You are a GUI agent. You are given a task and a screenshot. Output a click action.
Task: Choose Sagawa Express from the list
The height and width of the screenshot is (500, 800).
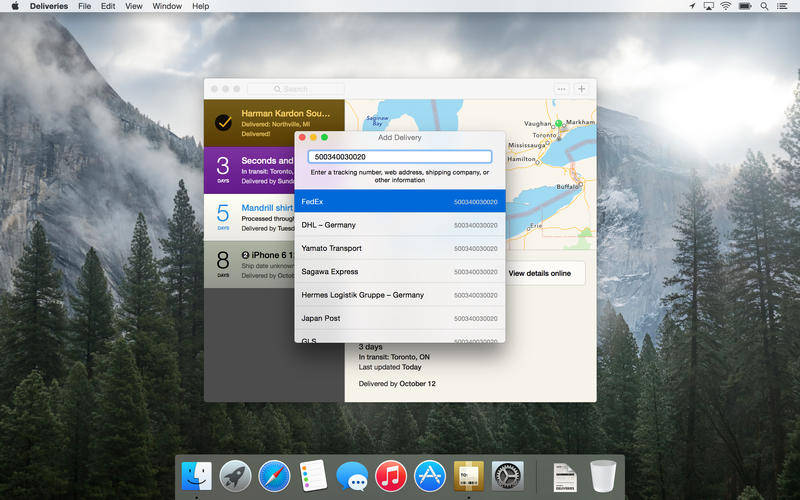click(x=400, y=271)
